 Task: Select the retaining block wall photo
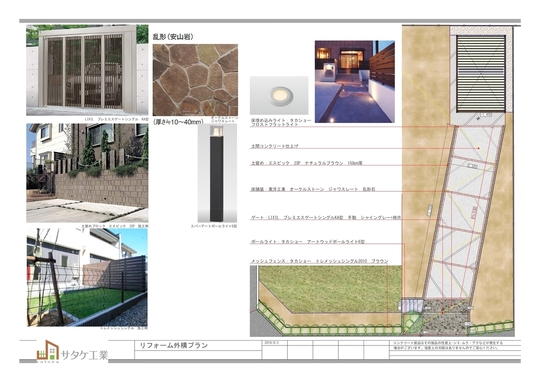tap(87, 173)
